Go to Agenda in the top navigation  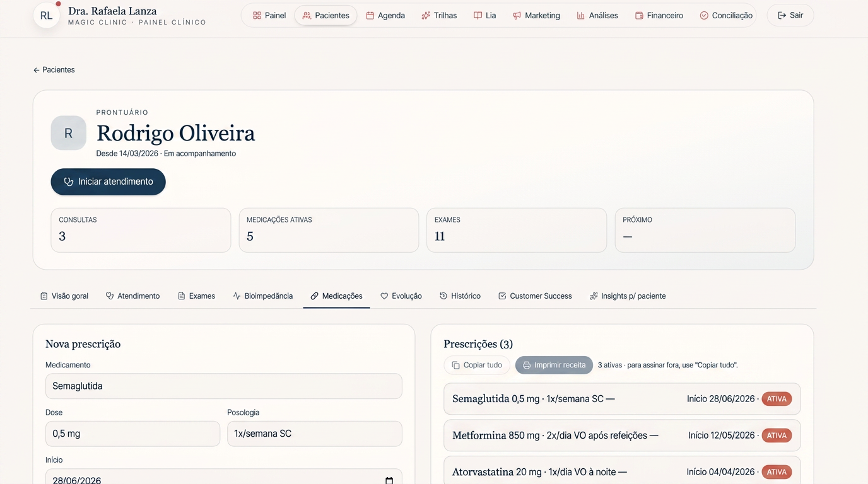385,15
